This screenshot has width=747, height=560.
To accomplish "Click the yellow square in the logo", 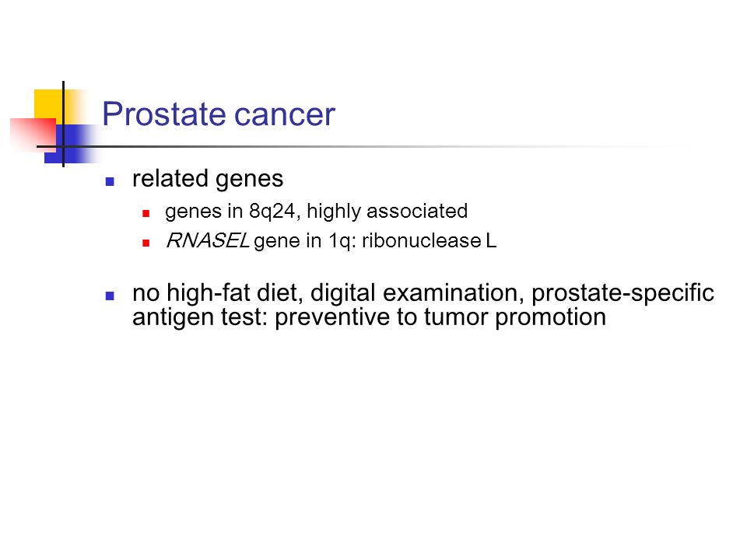I will pos(48,104).
